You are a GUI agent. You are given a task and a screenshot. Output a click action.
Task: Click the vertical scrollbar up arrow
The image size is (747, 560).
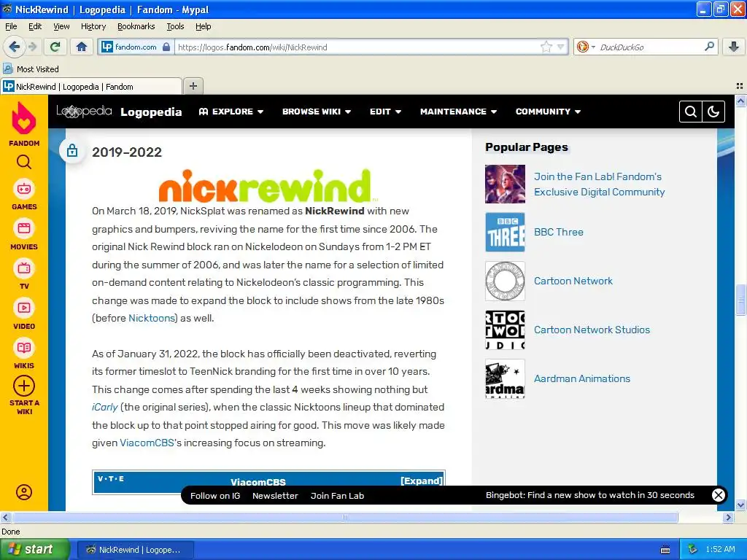coord(740,101)
